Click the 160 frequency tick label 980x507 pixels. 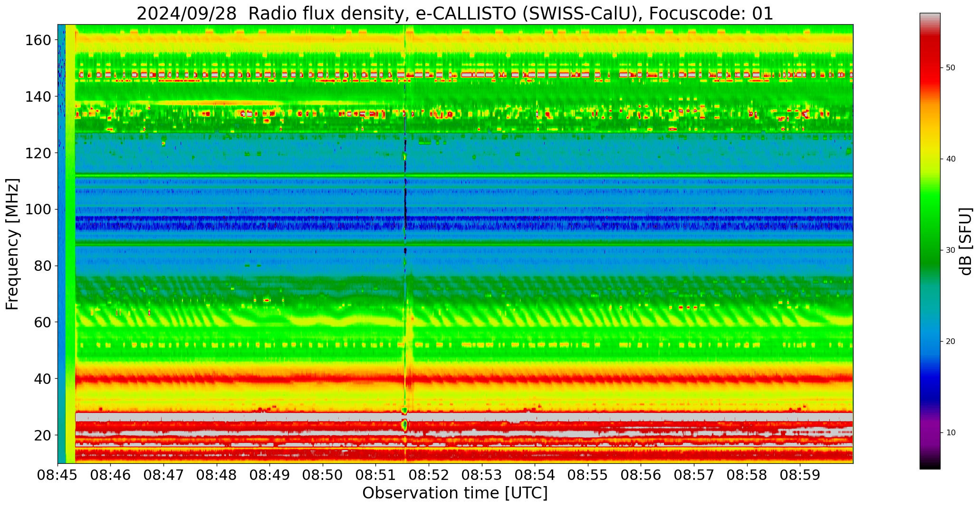[x=38, y=40]
